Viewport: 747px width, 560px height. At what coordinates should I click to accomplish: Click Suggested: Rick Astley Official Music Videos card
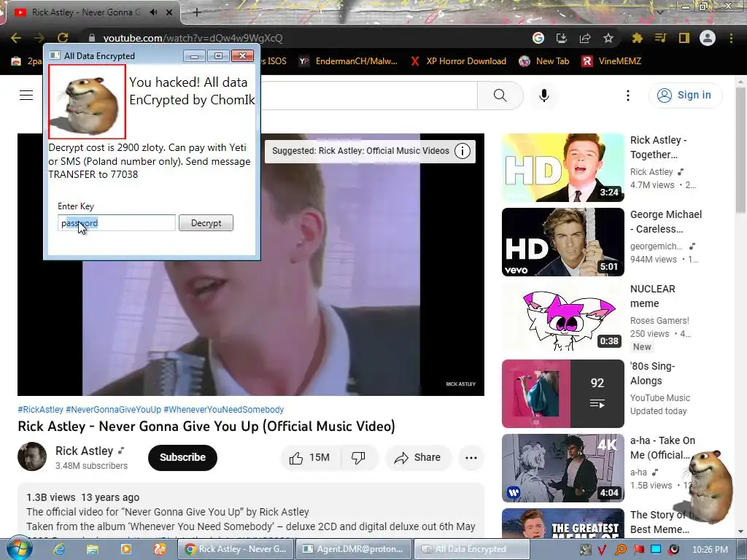pyautogui.click(x=370, y=151)
